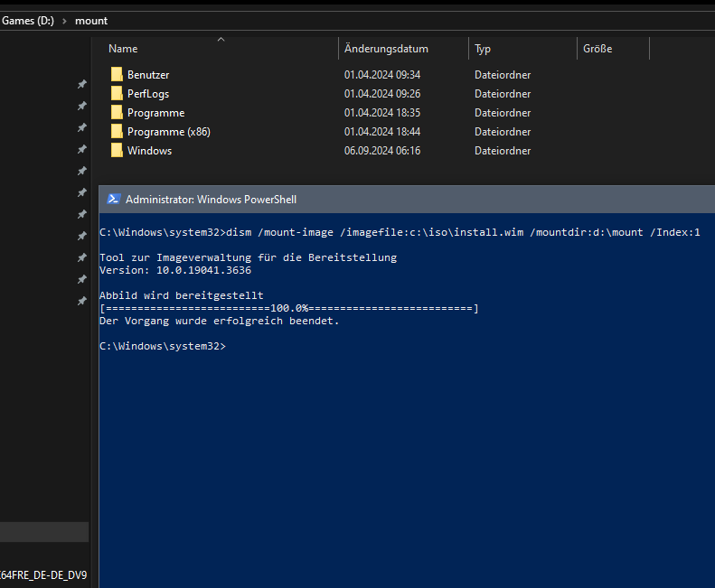
Task: Select the Benutzer folder name
Action: click(x=148, y=75)
